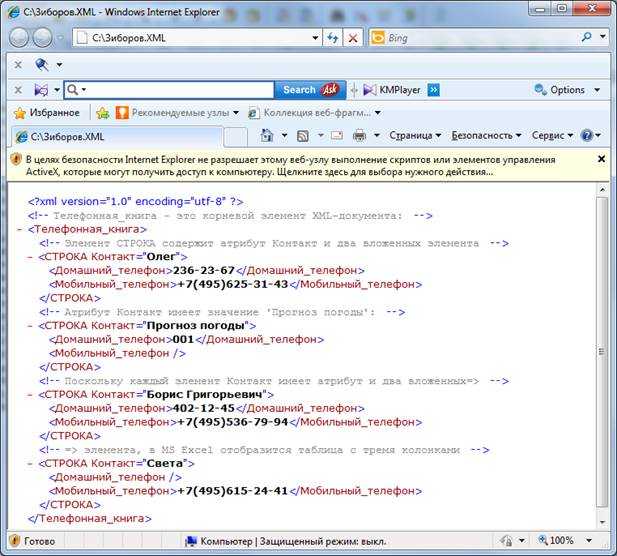Screen dimensions: 617x556
Task: Click the Search Ask button
Action: pyautogui.click(x=310, y=90)
